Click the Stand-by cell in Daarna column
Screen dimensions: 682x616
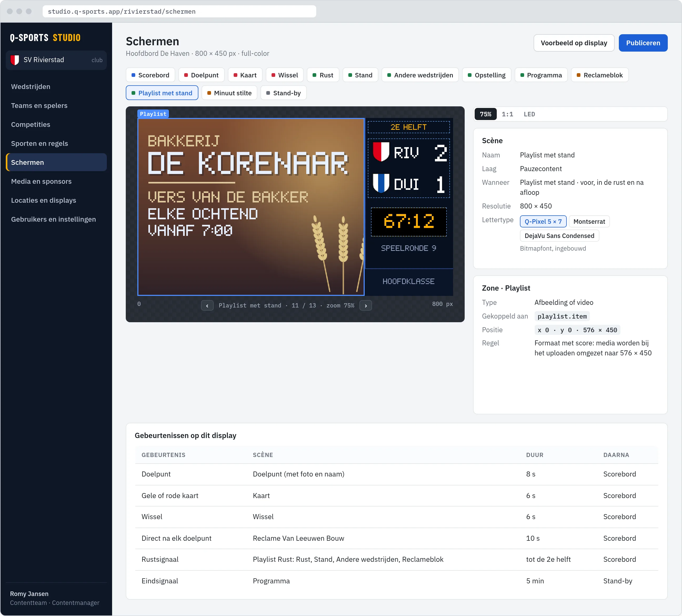click(x=617, y=581)
